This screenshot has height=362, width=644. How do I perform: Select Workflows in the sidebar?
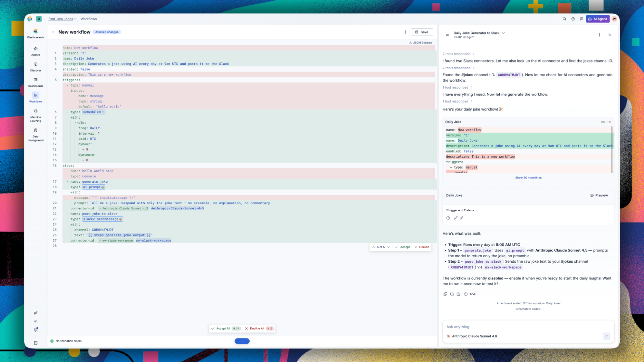pyautogui.click(x=35, y=98)
